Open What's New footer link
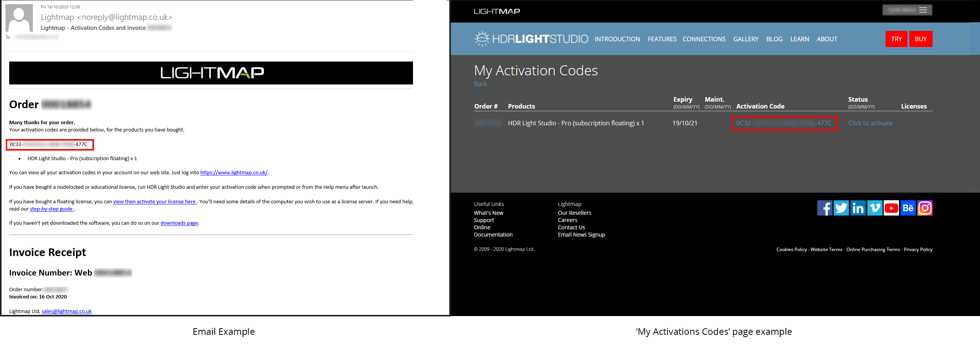 (x=489, y=213)
